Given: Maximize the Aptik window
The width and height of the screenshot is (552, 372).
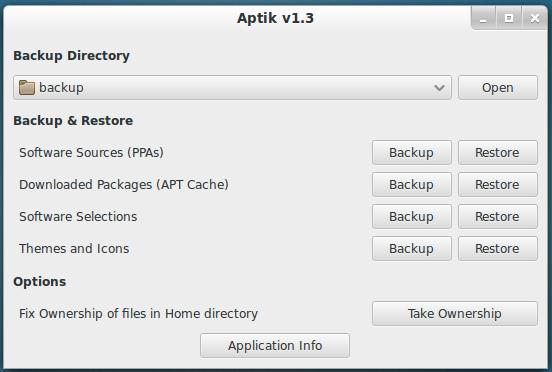Looking at the screenshot, I should [x=509, y=18].
